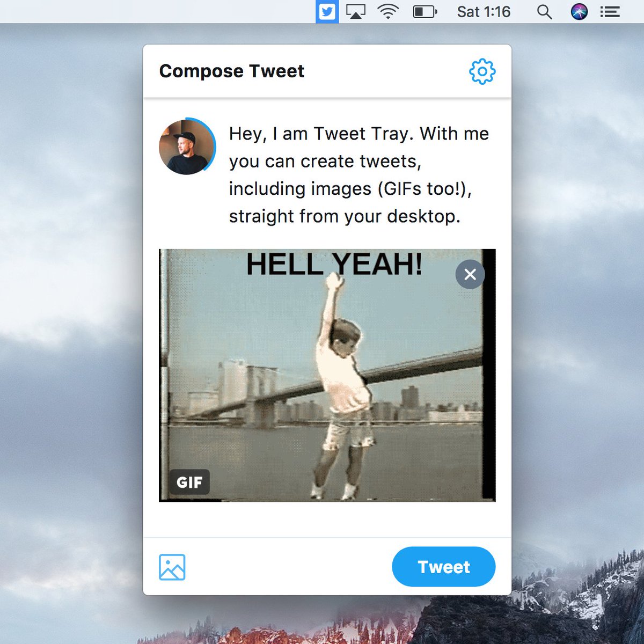This screenshot has height=644, width=644.
Task: Launch Siri from the menu bar
Action: (x=579, y=11)
